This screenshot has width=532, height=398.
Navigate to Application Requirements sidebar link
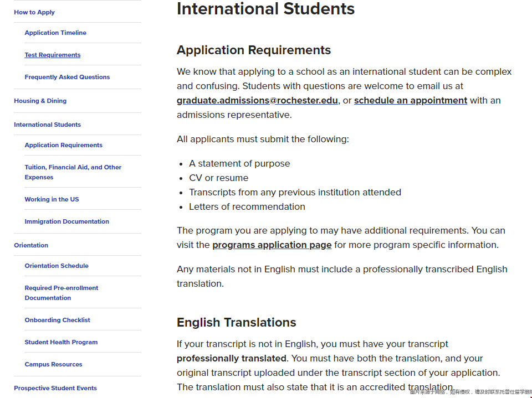[63, 145]
